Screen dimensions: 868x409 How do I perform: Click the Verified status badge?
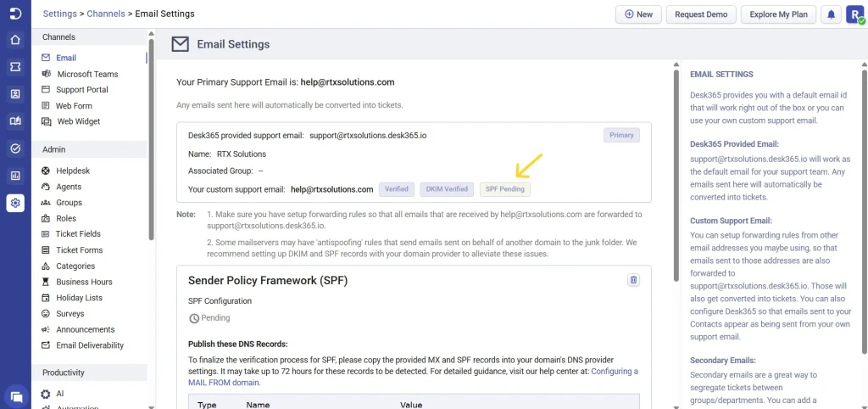(397, 189)
